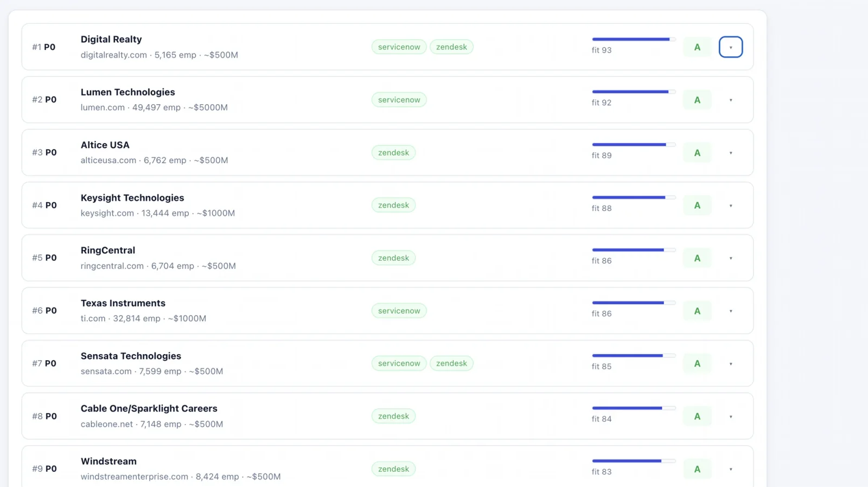Click the fit 89 progress bar

pos(634,145)
